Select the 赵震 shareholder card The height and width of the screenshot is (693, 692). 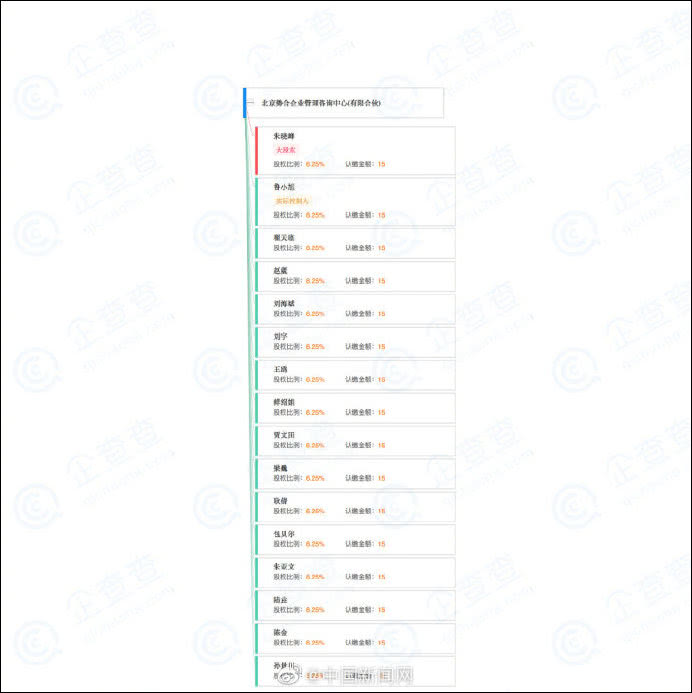pos(355,276)
